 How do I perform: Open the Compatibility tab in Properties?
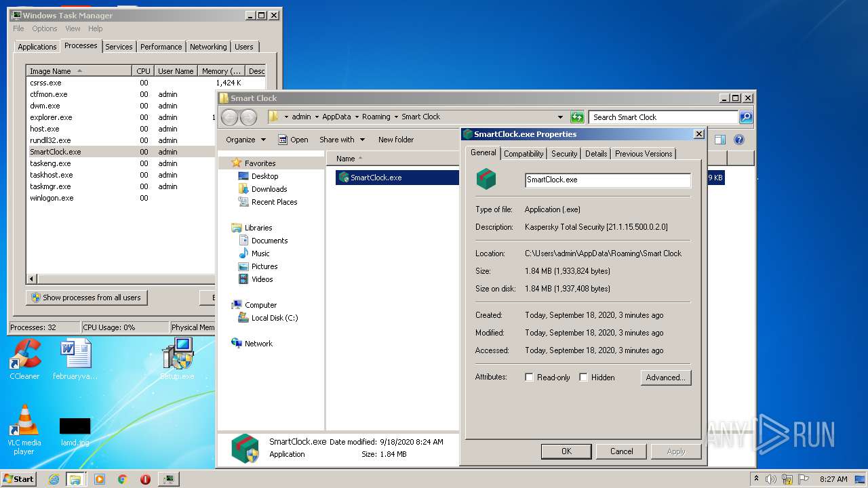point(524,154)
